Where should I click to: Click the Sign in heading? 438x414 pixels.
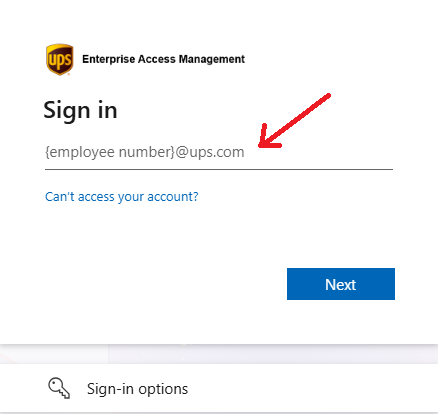[x=80, y=110]
